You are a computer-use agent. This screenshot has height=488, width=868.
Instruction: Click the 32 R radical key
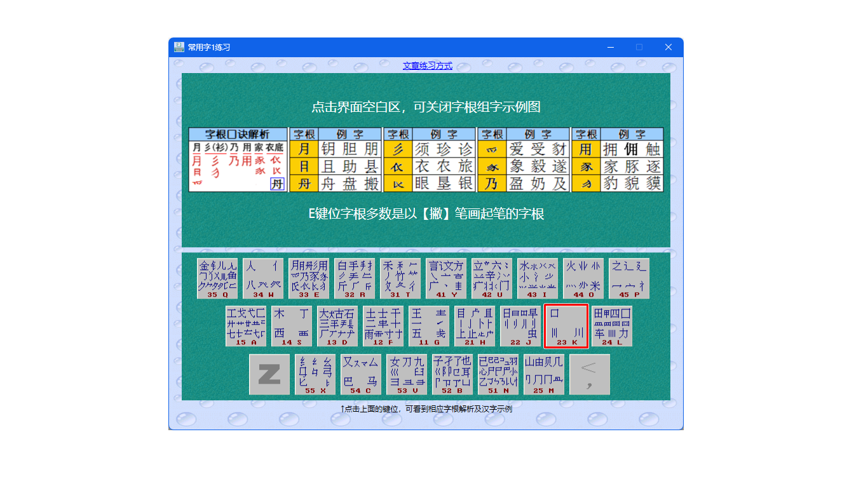pyautogui.click(x=355, y=278)
